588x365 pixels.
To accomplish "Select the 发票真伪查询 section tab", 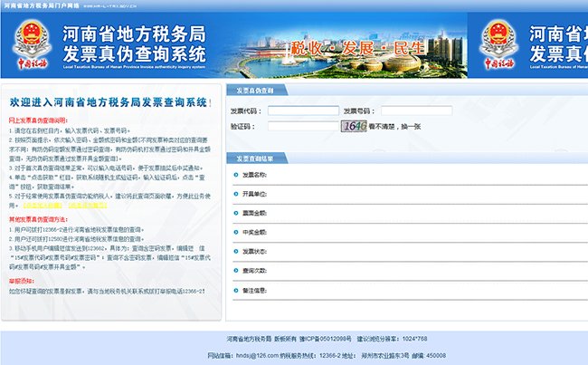I will 255,91.
